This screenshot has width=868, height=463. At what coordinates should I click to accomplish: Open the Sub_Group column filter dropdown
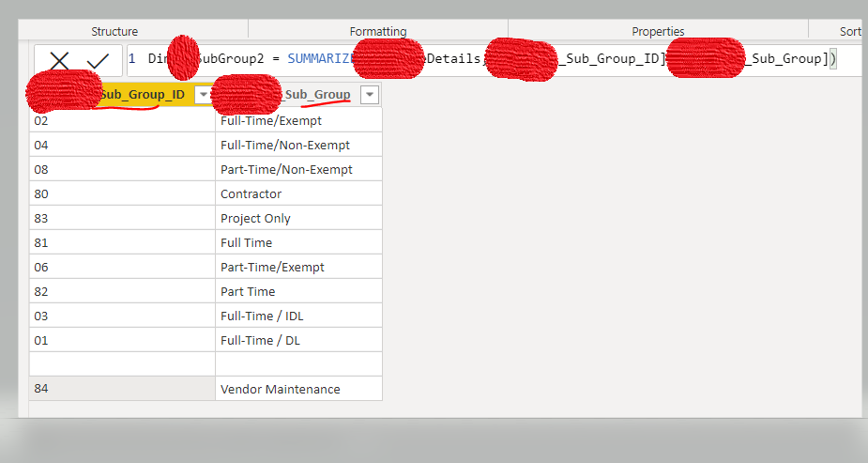(x=369, y=95)
